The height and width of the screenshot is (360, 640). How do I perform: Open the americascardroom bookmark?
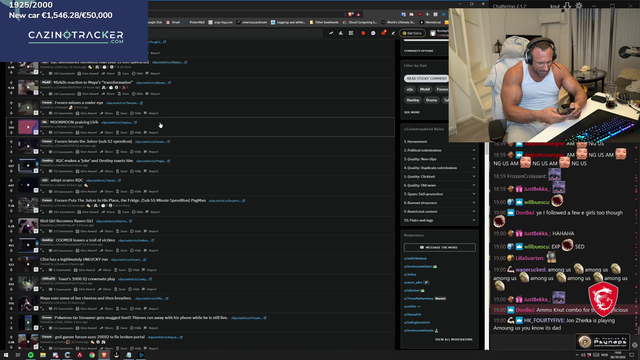252,22
